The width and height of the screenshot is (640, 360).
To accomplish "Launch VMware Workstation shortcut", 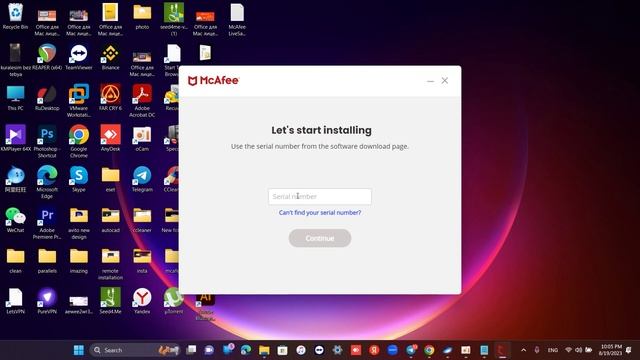I will point(79,100).
